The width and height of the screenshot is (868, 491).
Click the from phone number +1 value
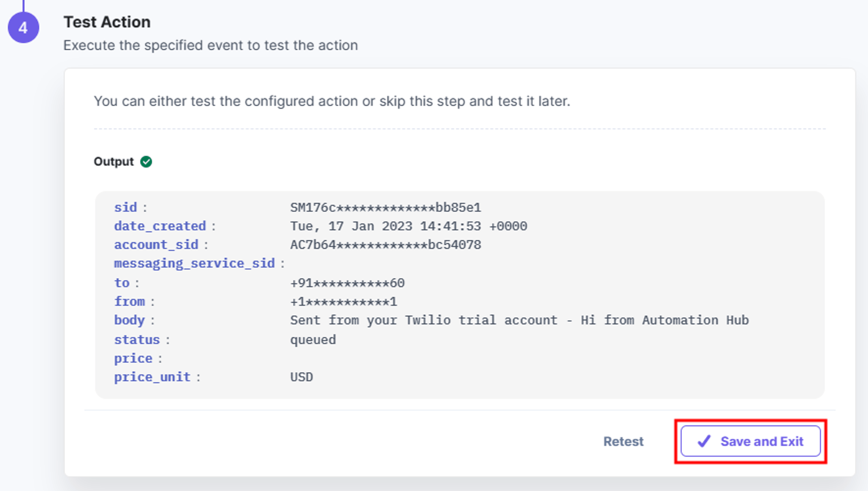pos(343,301)
